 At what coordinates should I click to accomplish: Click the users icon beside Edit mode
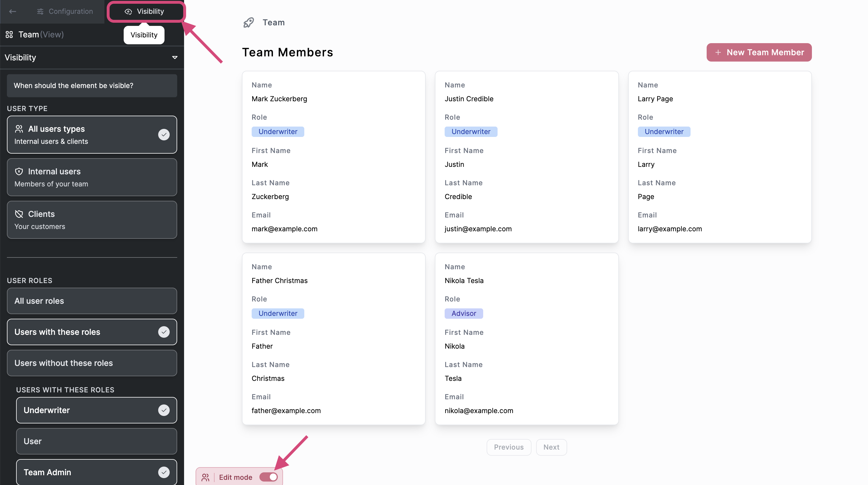point(205,477)
